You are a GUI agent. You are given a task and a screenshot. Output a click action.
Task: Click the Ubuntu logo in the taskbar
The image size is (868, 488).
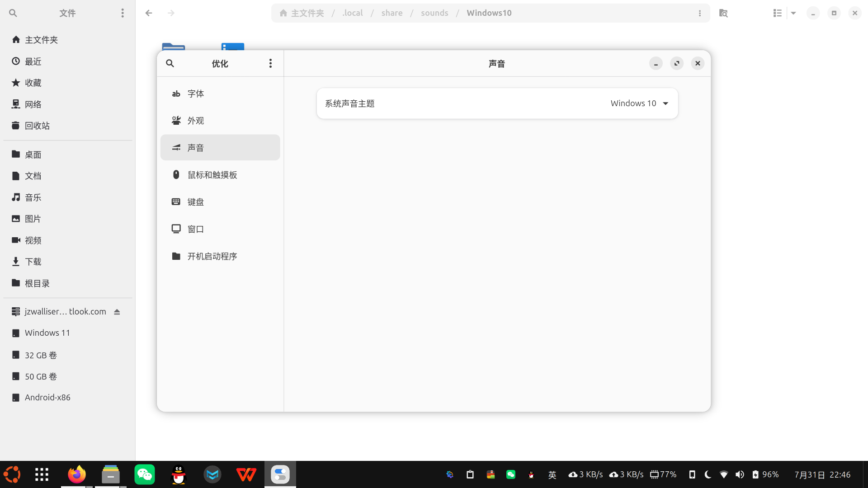(x=12, y=474)
